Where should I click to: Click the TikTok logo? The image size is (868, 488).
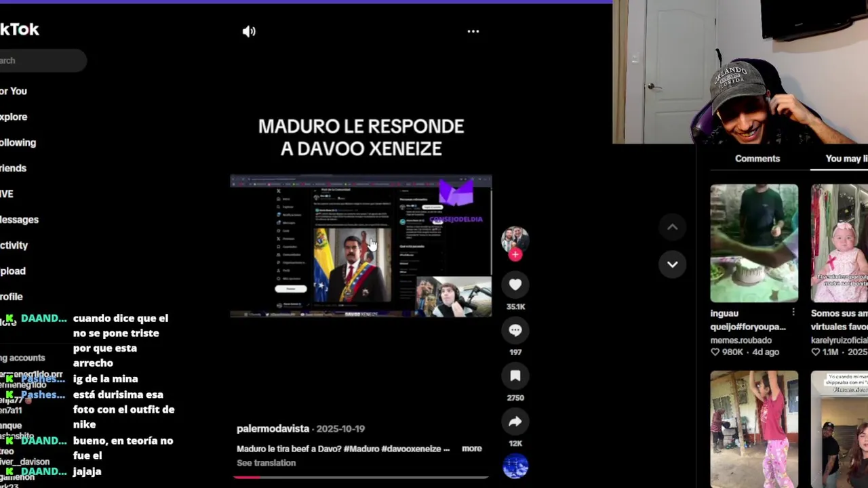20,29
